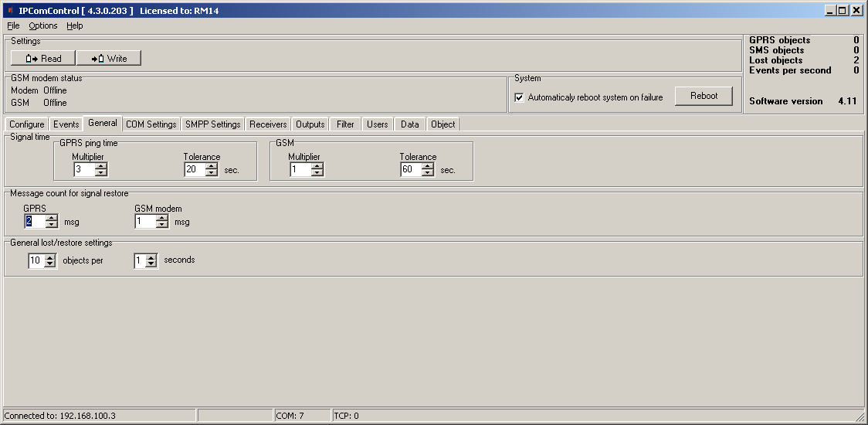Go to the Filter tab
This screenshot has height=425, width=868.
point(345,124)
